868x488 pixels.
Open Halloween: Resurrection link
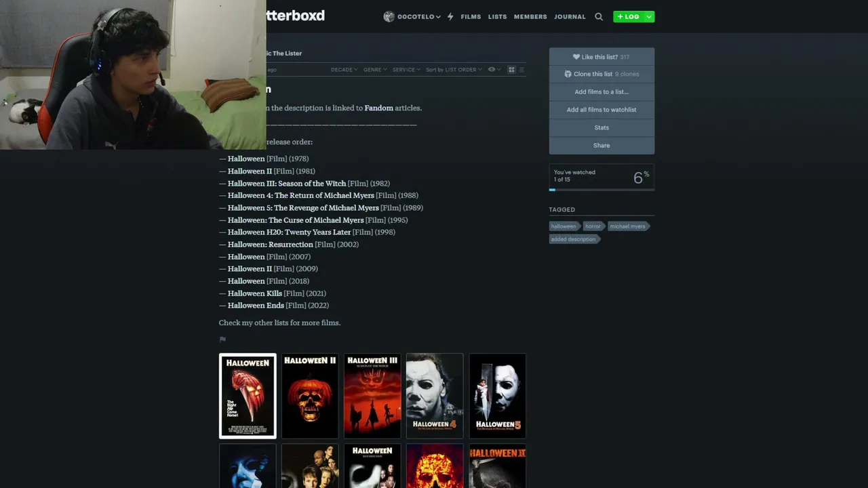[x=271, y=244]
